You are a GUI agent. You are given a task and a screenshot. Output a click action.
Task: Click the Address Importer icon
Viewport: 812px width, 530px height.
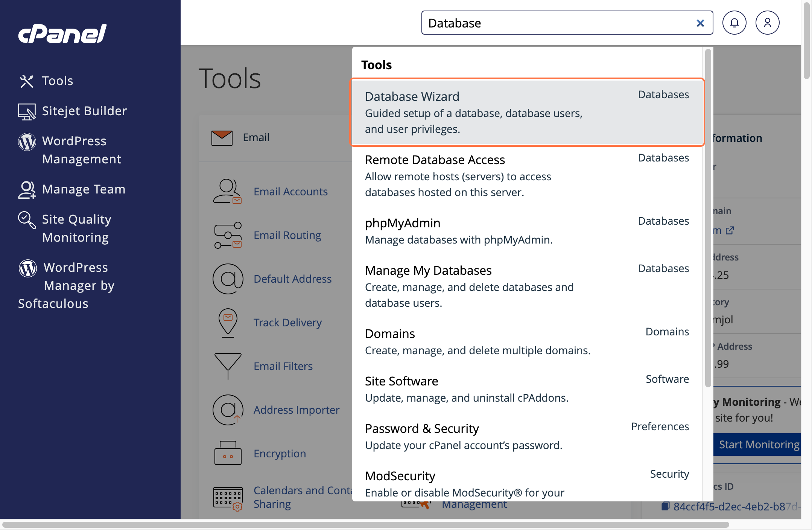point(228,410)
